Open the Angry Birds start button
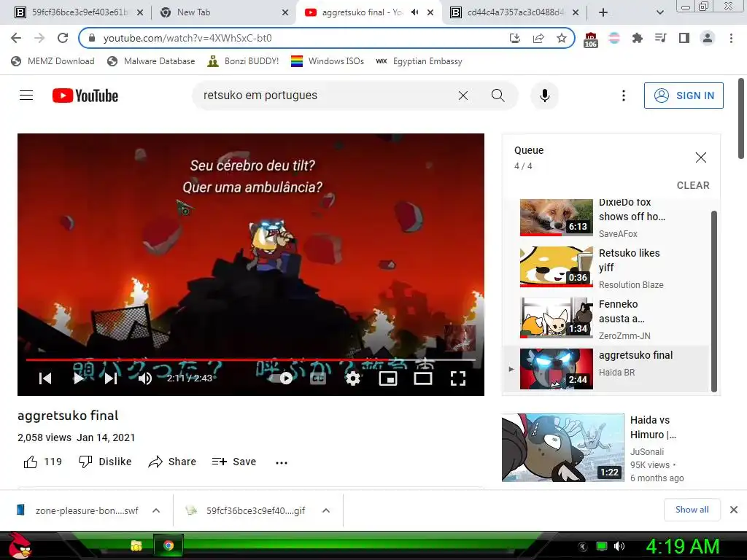The image size is (747, 560). click(x=20, y=545)
